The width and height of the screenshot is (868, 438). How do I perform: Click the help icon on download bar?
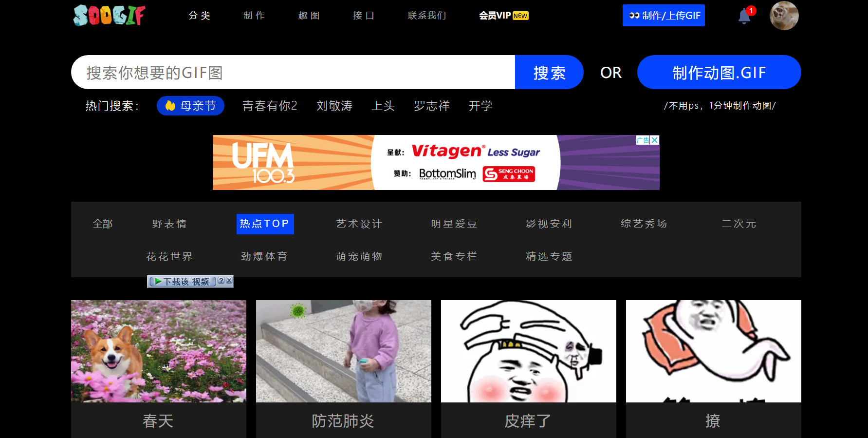[x=221, y=281]
